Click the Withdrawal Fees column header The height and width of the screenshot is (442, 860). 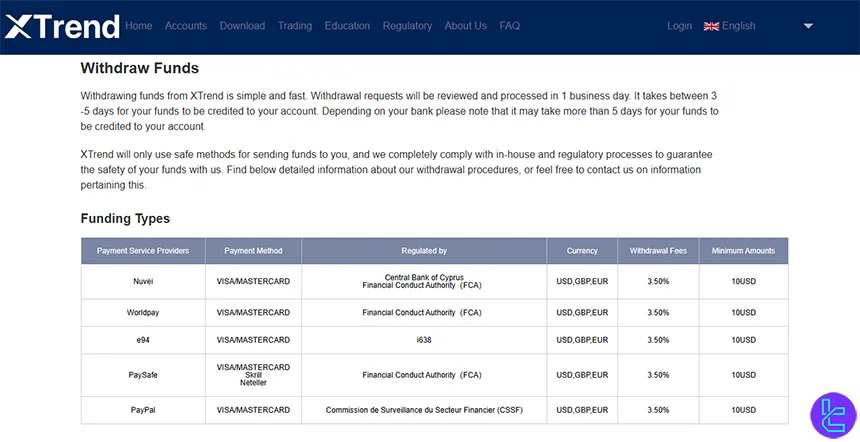(658, 251)
